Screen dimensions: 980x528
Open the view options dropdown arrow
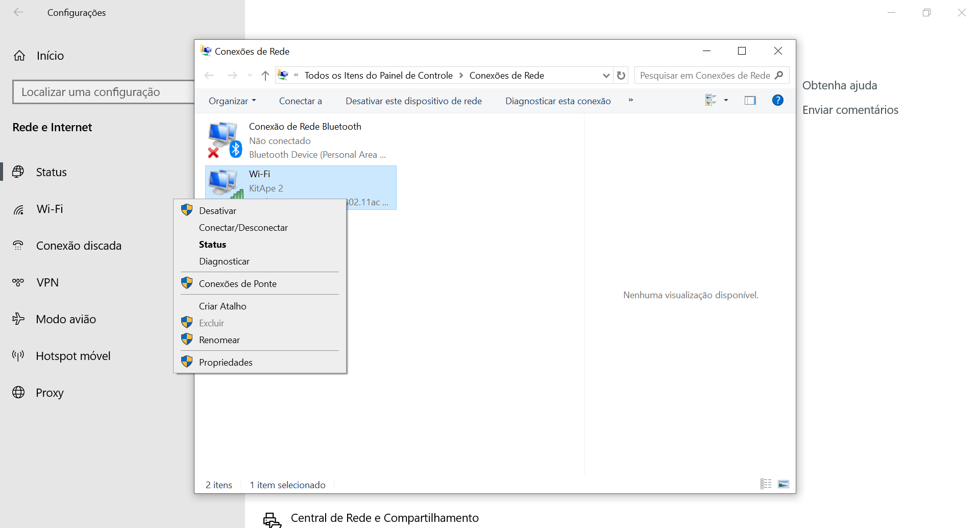[726, 101]
